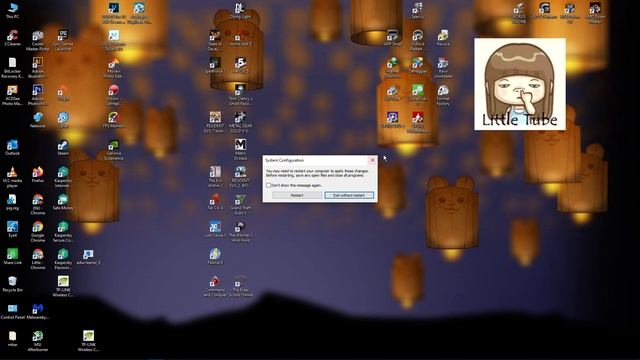The image size is (640, 360).
Task: Select the Just Cause 3 icon
Action: tap(215, 229)
